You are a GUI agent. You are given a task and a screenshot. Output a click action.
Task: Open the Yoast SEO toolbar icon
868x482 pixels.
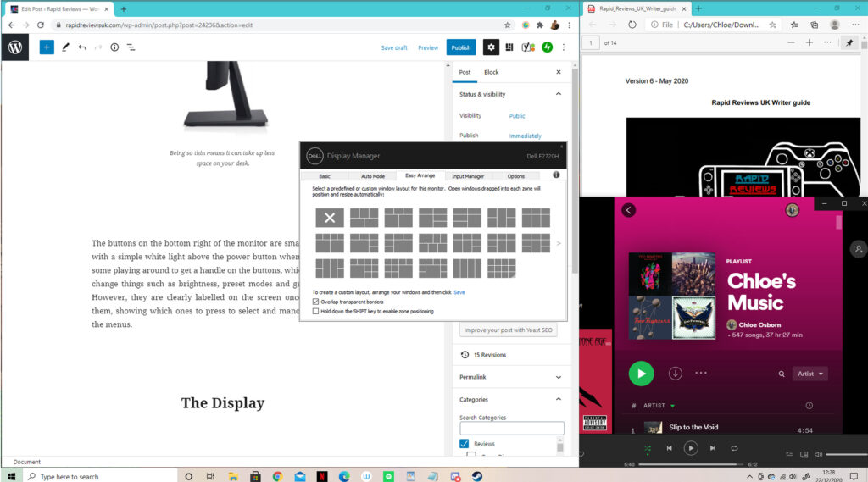coord(528,47)
